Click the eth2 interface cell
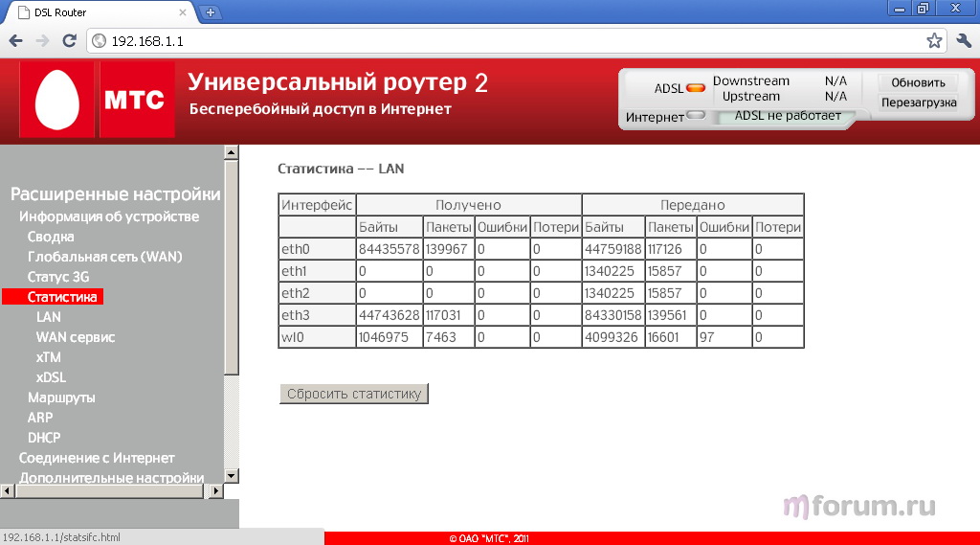Viewport: 980px width, 545px height. tap(317, 293)
